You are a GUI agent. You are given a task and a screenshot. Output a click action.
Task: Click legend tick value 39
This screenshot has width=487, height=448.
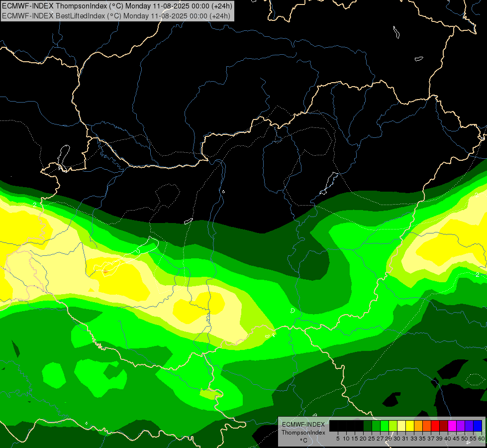pos(439,439)
